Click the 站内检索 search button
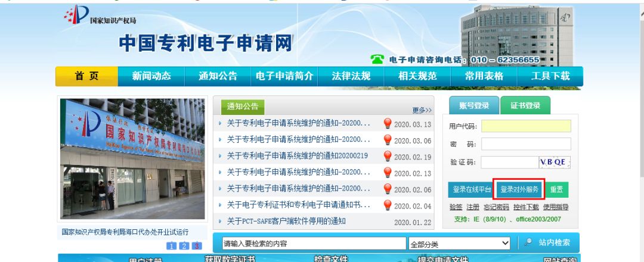The width and height of the screenshot is (644, 262). (x=554, y=242)
